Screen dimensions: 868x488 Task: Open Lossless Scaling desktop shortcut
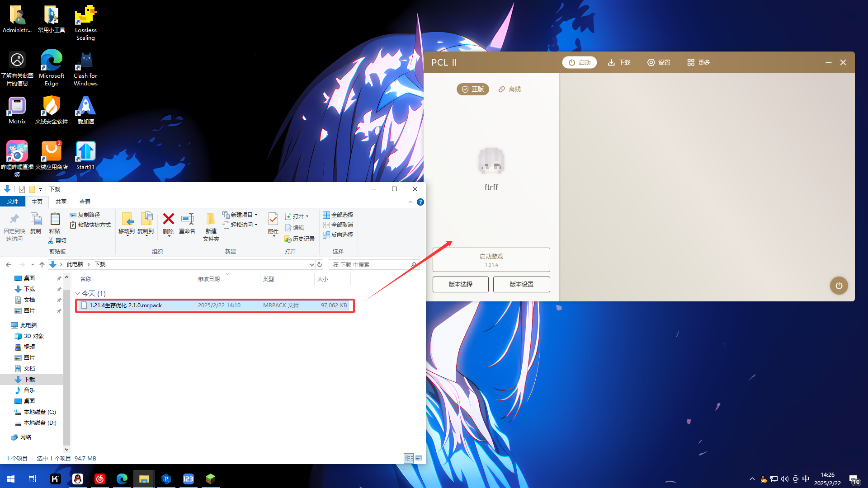click(x=85, y=23)
